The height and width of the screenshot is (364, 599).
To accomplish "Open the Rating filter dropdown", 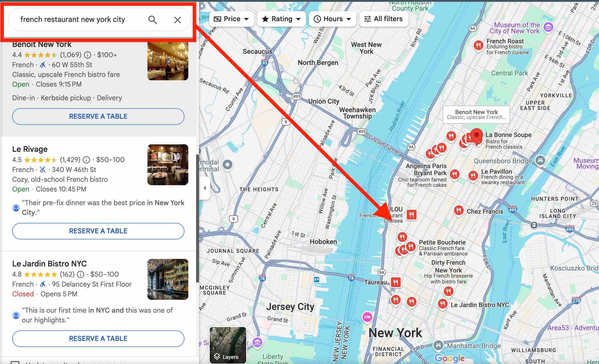I will pyautogui.click(x=281, y=19).
